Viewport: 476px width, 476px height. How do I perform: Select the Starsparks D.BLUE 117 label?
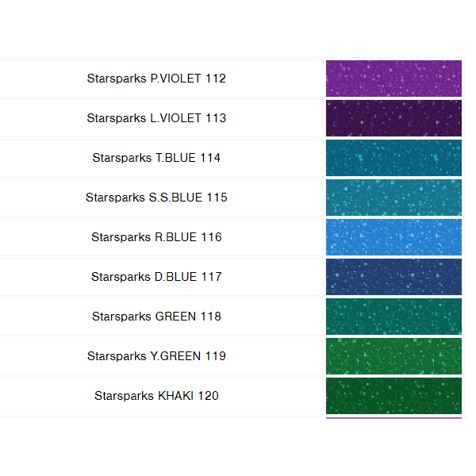coord(156,277)
